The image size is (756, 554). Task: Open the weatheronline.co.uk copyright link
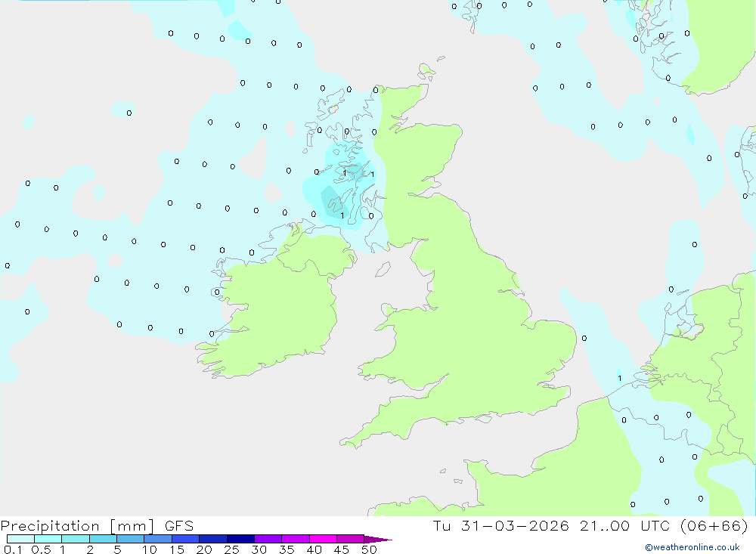(x=692, y=547)
